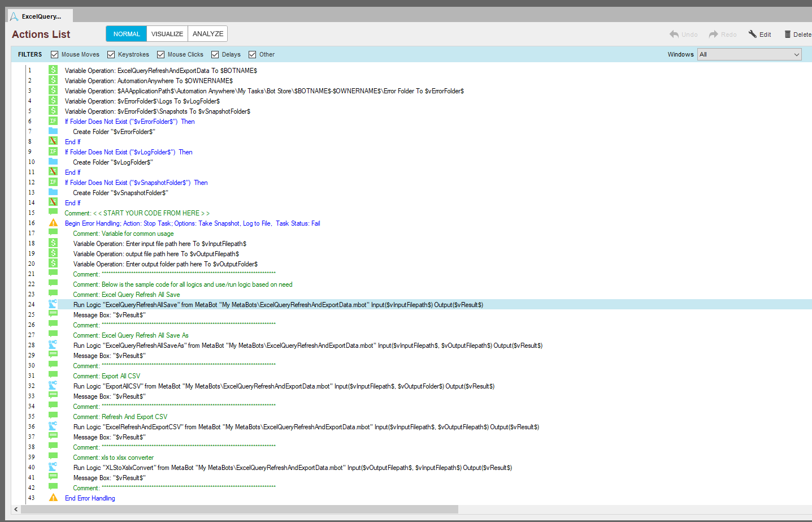The image size is (812, 522).
Task: Disable the Delays filter checkbox
Action: point(215,55)
